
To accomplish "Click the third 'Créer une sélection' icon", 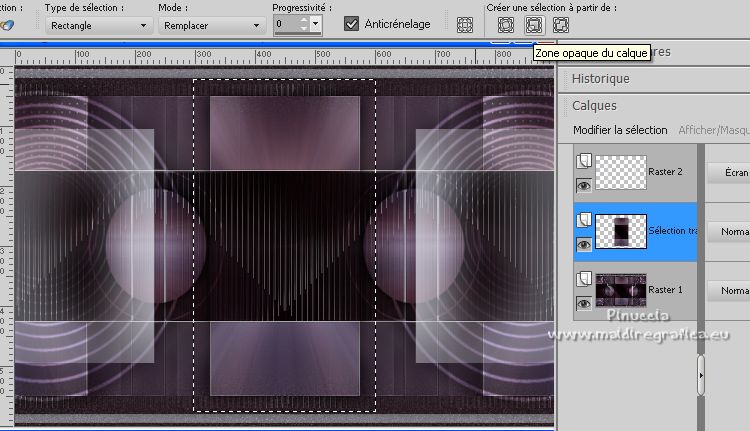I will click(x=562, y=24).
